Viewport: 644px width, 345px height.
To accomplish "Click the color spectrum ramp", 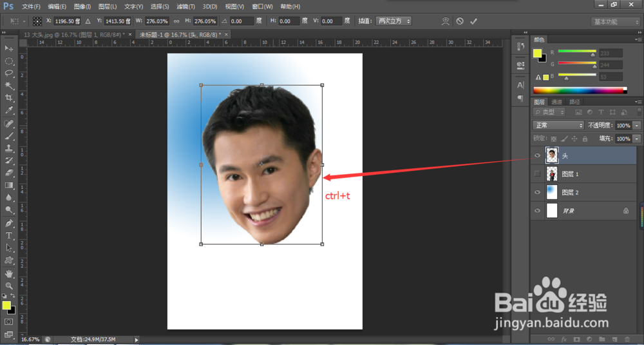I will pyautogui.click(x=580, y=90).
